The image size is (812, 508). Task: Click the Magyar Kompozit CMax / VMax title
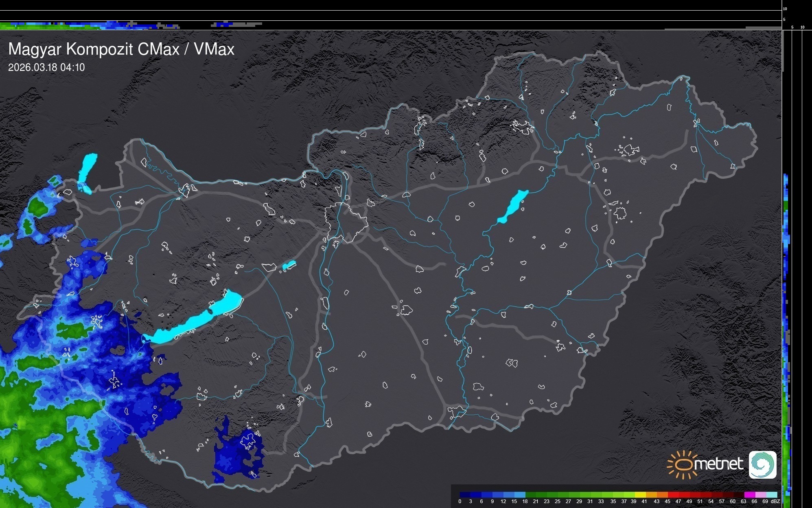pyautogui.click(x=121, y=49)
